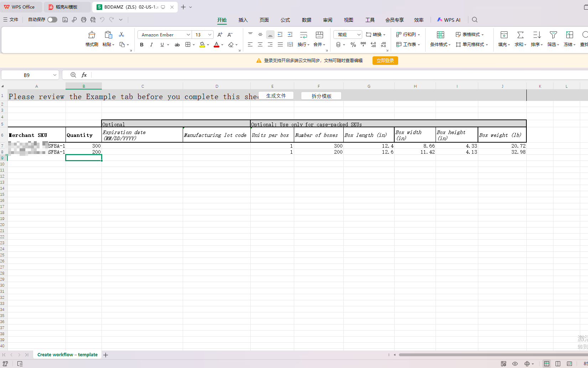Screen dimensions: 588x368
Task: Click the fx insert function button
Action: (x=84, y=75)
